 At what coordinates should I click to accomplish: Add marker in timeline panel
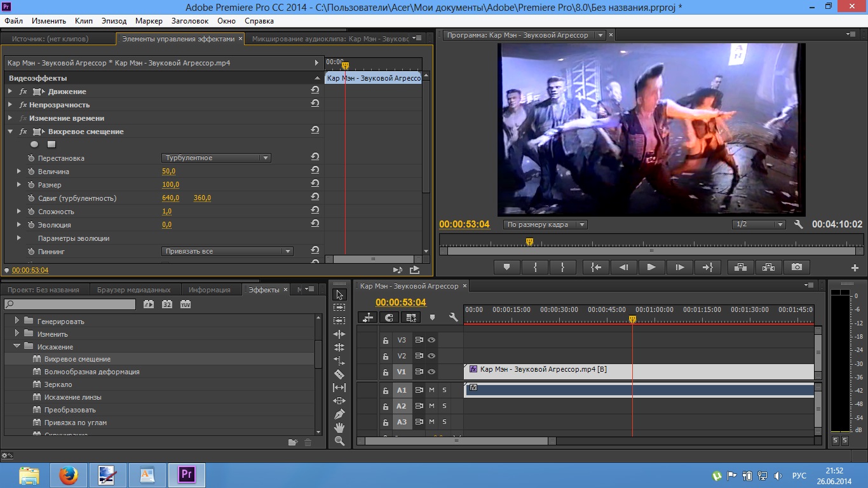tap(433, 317)
